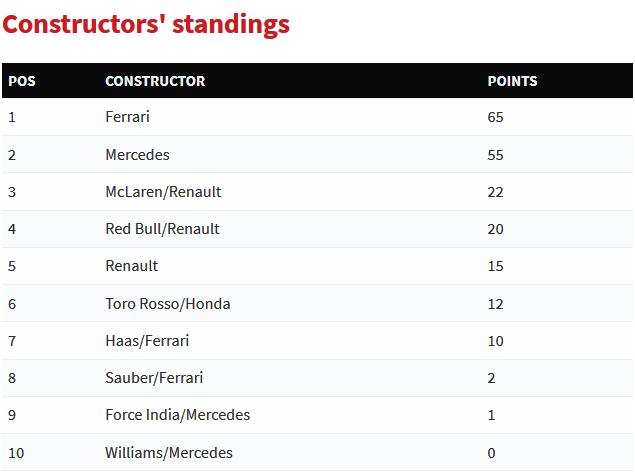Select the Renault row name
Screen dimensions: 635x475
[x=132, y=266]
